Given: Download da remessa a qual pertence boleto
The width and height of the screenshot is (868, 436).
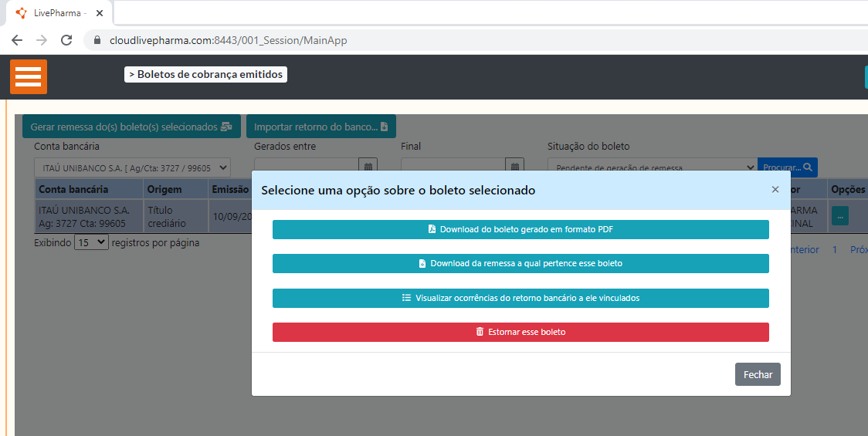Looking at the screenshot, I should (520, 263).
